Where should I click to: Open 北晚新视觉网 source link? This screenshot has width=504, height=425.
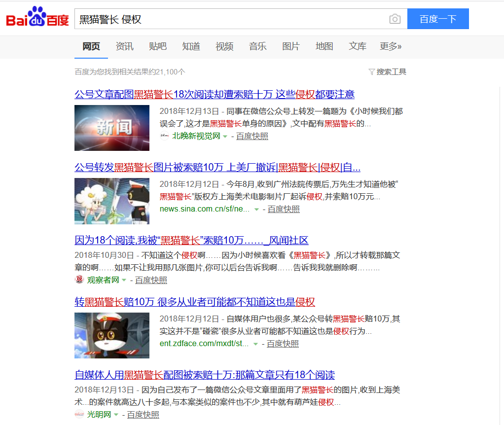click(196, 136)
